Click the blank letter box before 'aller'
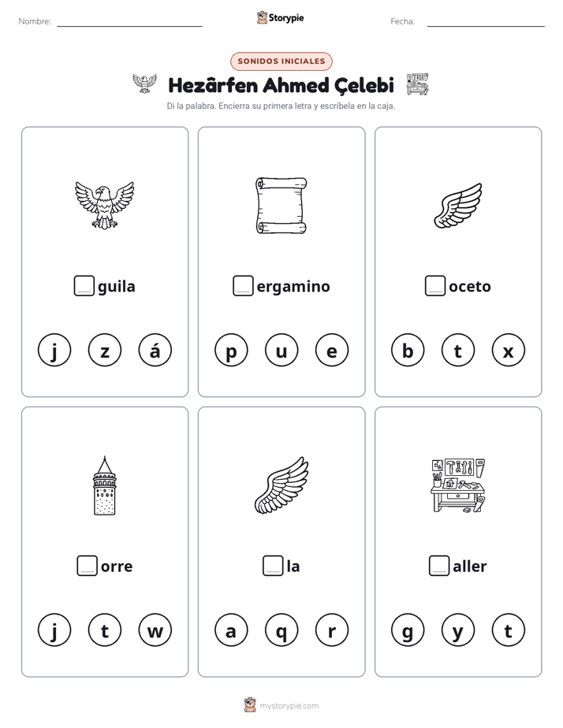 [439, 566]
